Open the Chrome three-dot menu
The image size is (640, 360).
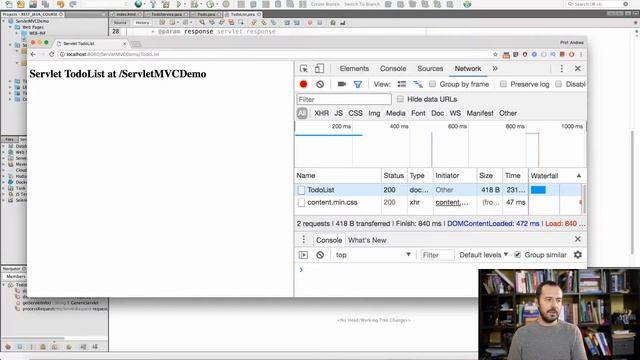click(581, 54)
